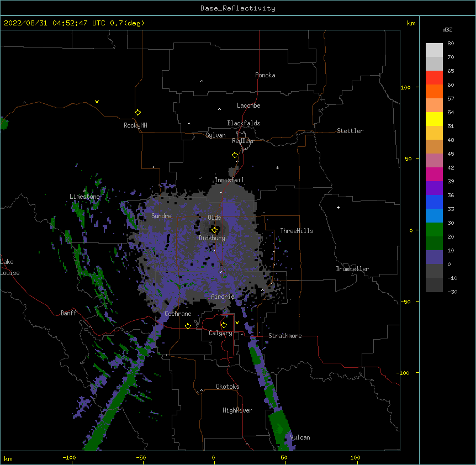Click the Base_Reflectivity title
Image resolution: width=476 pixels, height=465 pixels.
pyautogui.click(x=238, y=8)
